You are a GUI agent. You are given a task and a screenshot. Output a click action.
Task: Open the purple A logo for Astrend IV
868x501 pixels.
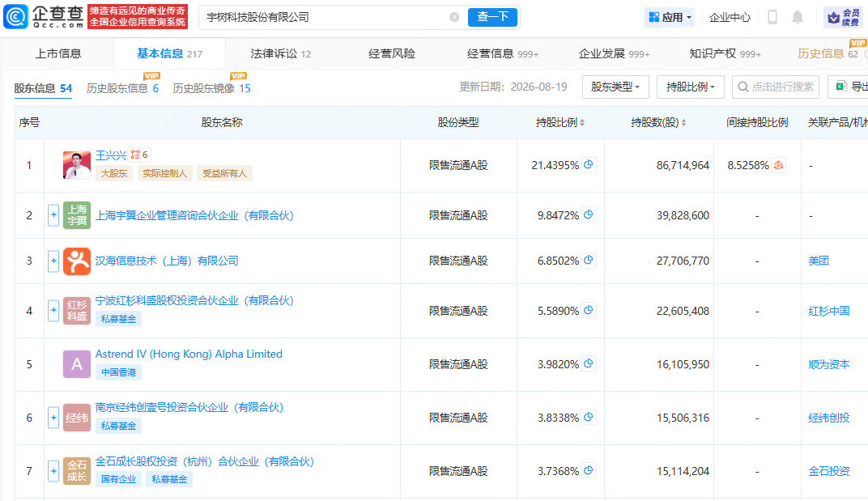point(77,364)
